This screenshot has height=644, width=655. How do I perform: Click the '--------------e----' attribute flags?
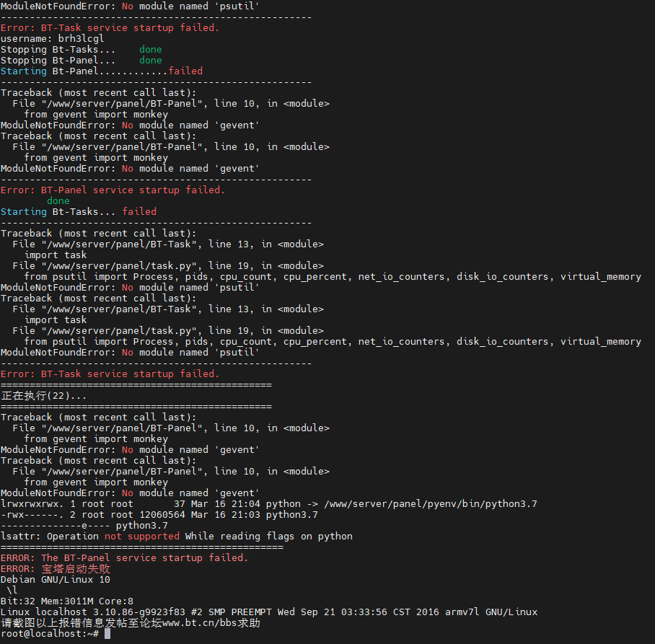[x=55, y=526]
